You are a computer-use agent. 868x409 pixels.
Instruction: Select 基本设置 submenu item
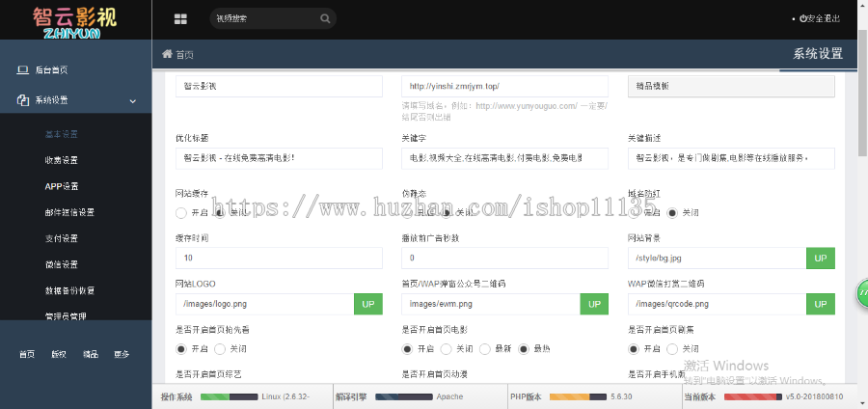62,134
